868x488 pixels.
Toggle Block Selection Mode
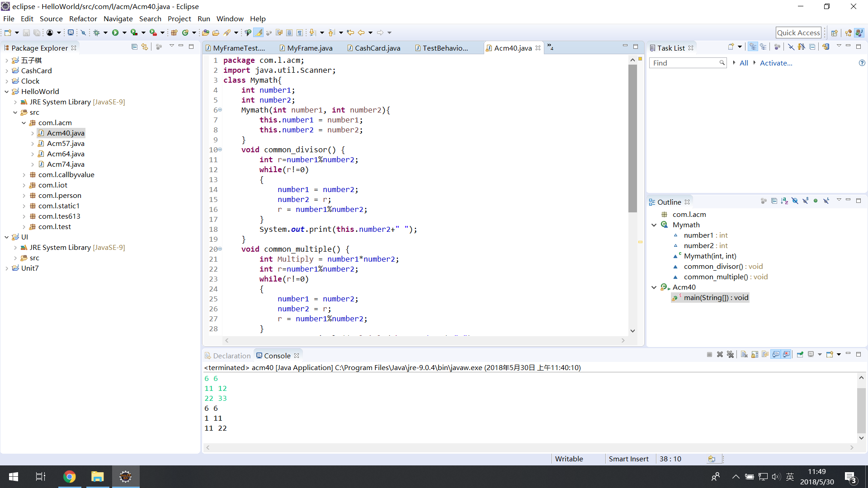coord(289,33)
